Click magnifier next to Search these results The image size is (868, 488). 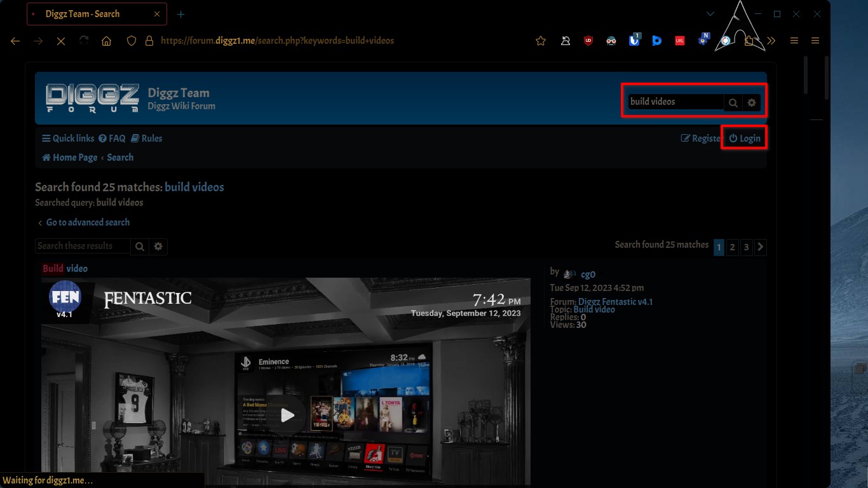(140, 246)
